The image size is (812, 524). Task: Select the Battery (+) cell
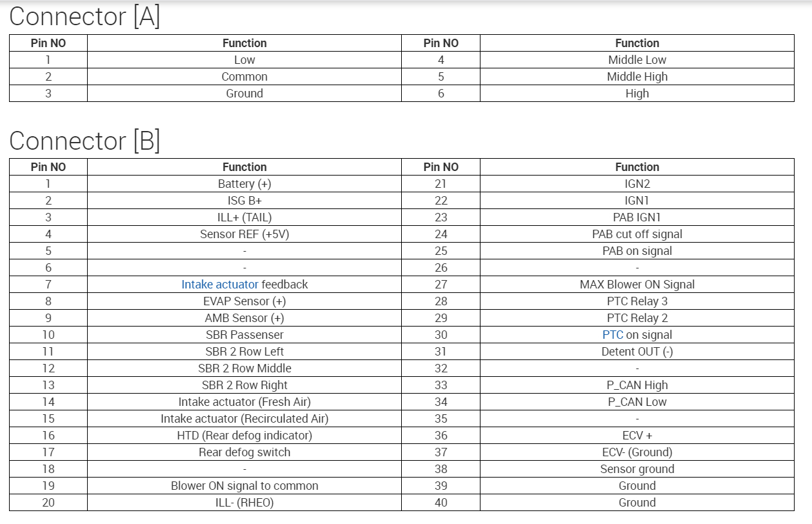coord(244,184)
